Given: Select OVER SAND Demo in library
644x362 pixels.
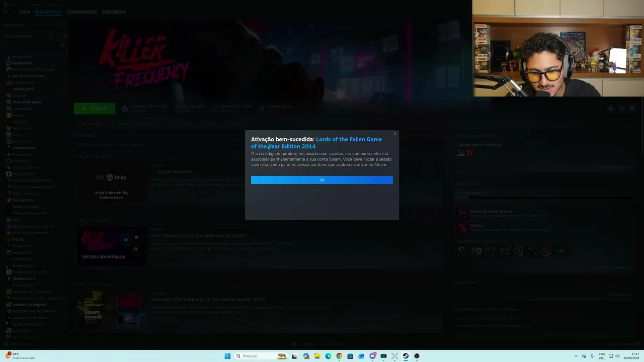Looking at the screenshot, I should [x=27, y=102].
